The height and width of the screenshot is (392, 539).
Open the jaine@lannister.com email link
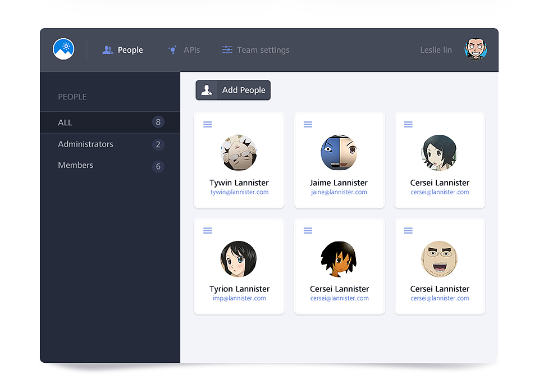click(339, 192)
